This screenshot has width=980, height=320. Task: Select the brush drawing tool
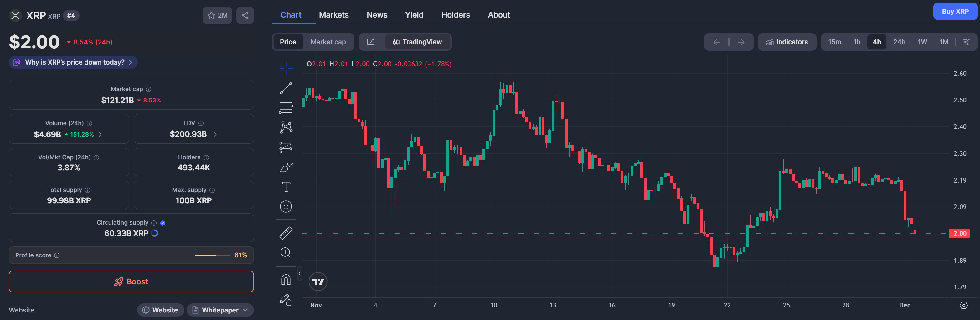pos(286,167)
